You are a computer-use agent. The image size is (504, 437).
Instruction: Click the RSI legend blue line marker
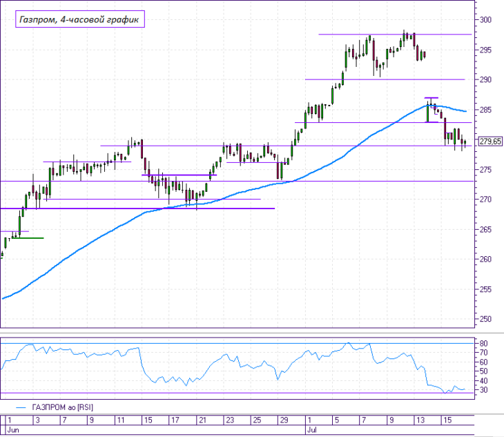(21, 408)
